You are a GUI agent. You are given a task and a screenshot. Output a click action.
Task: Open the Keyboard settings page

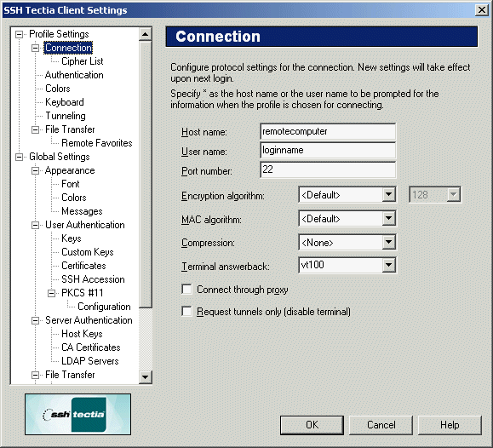(65, 102)
